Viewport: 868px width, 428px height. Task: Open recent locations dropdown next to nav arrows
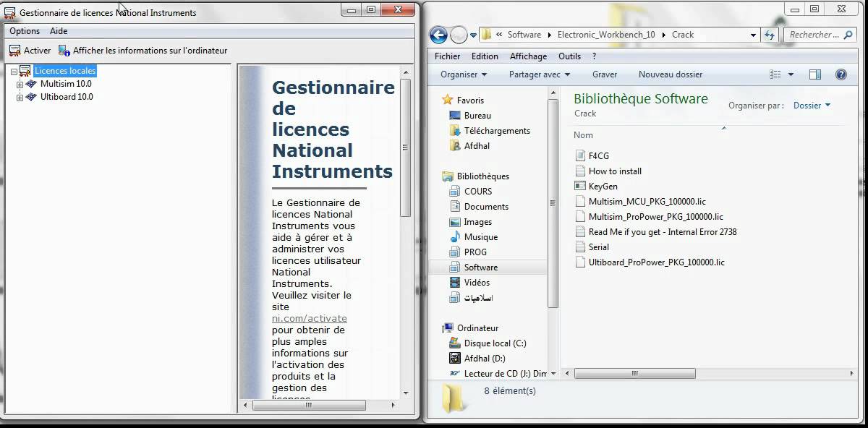pyautogui.click(x=473, y=35)
